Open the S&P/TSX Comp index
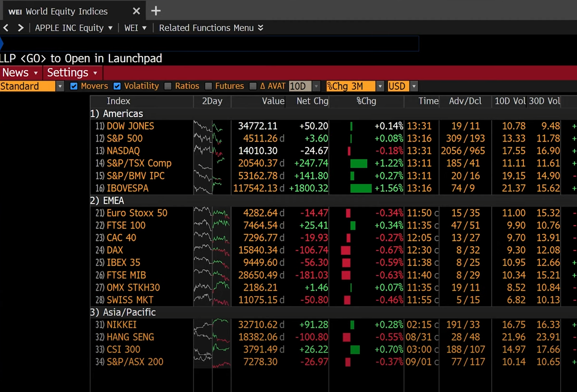577x392 pixels. [139, 164]
